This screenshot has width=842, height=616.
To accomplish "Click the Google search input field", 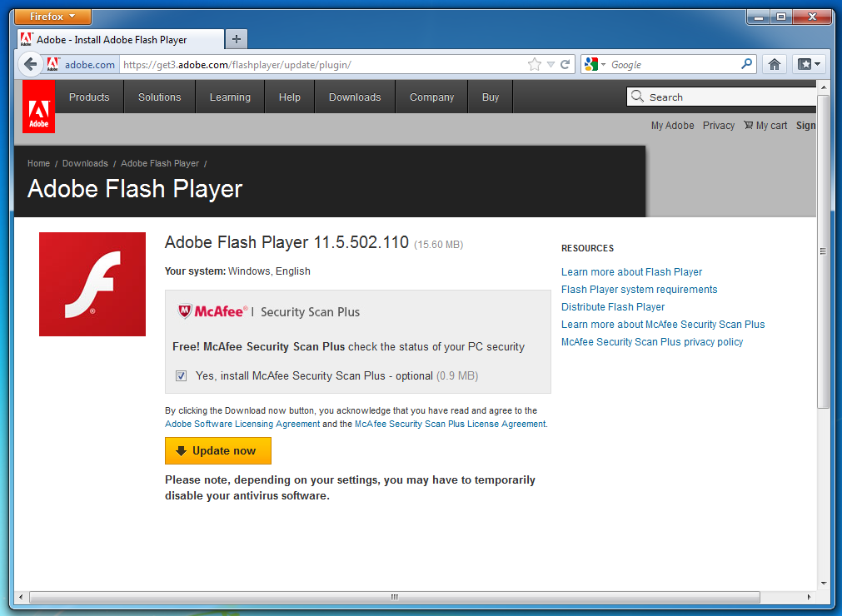I will click(674, 64).
